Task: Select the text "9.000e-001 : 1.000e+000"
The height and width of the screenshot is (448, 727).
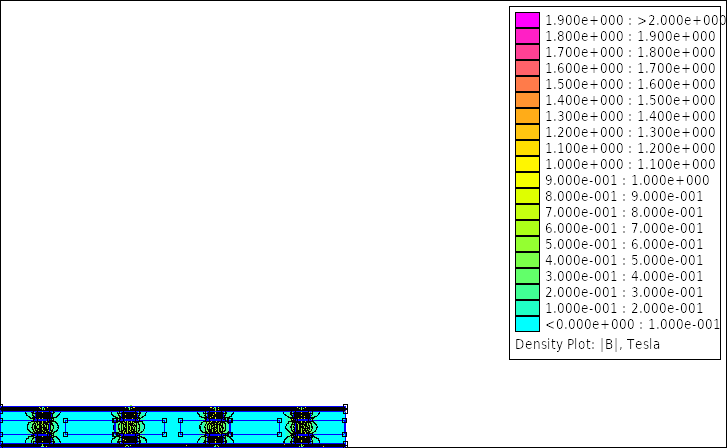Action: coord(627,180)
